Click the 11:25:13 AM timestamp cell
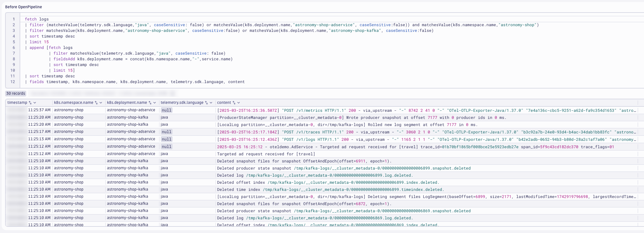The width and height of the screenshot is (644, 233). [29, 139]
